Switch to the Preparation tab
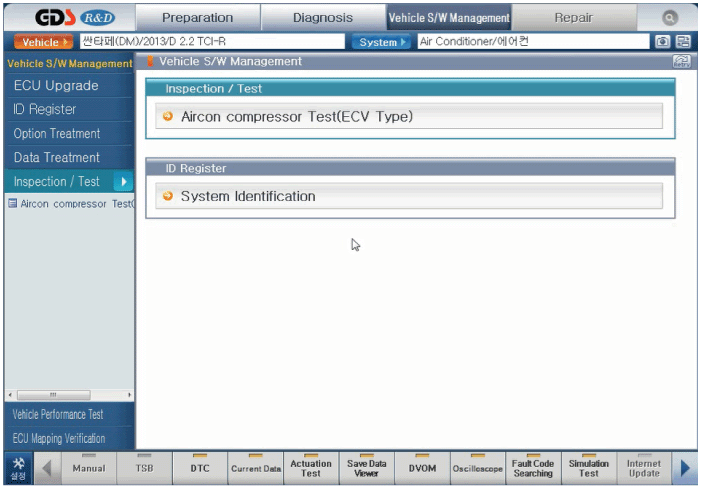The width and height of the screenshot is (701, 489). (x=197, y=18)
